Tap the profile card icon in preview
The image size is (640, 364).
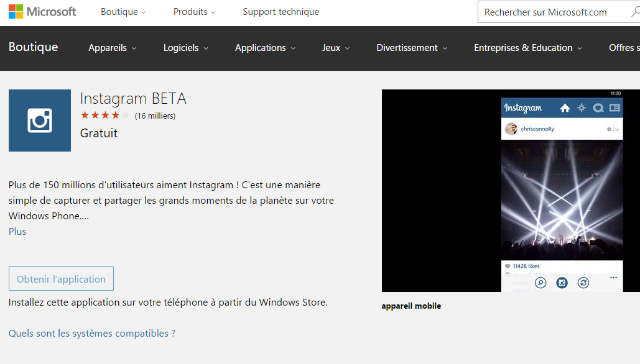pos(614,108)
